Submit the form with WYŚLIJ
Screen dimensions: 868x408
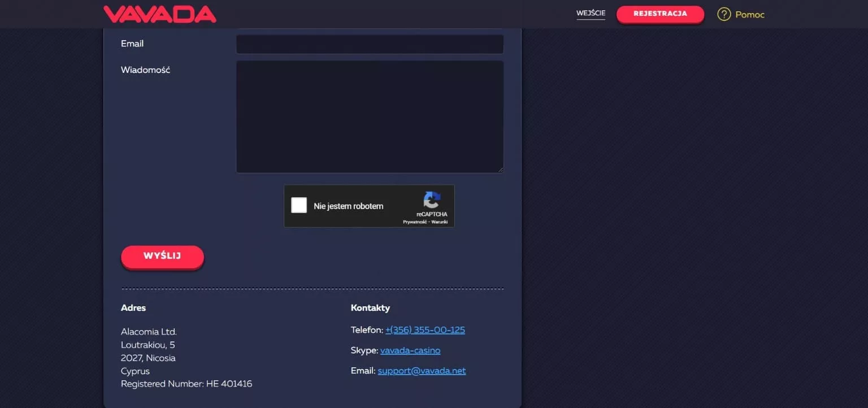162,257
